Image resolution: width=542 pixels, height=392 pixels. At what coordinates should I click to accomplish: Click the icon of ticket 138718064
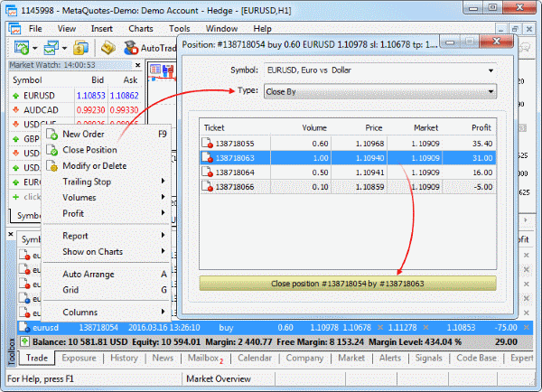pyautogui.click(x=208, y=173)
